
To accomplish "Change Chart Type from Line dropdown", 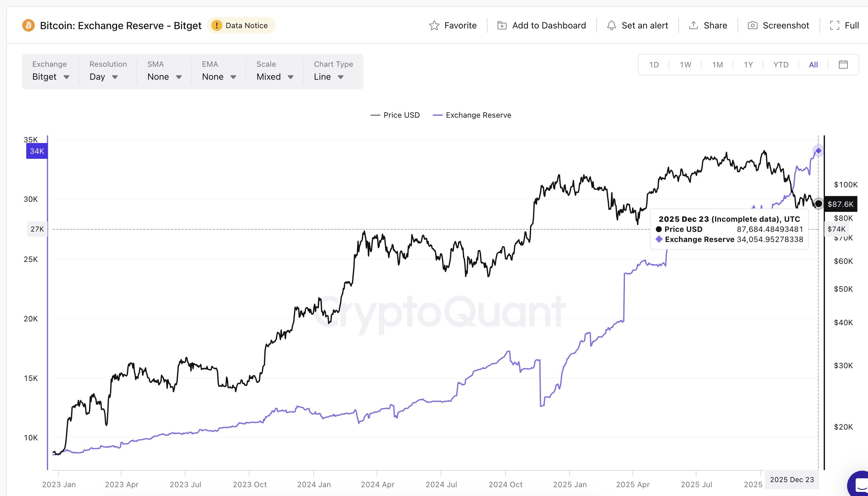I will click(x=328, y=77).
